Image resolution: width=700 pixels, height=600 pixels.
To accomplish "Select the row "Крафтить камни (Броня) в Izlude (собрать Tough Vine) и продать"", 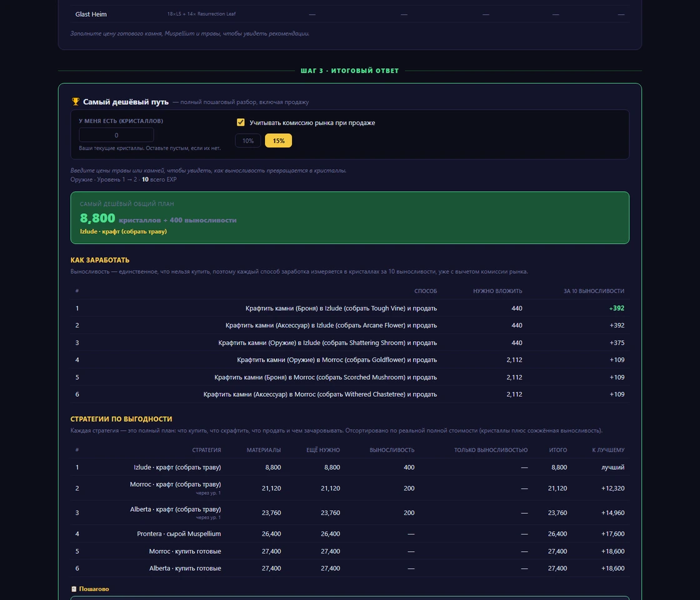I will (350, 308).
